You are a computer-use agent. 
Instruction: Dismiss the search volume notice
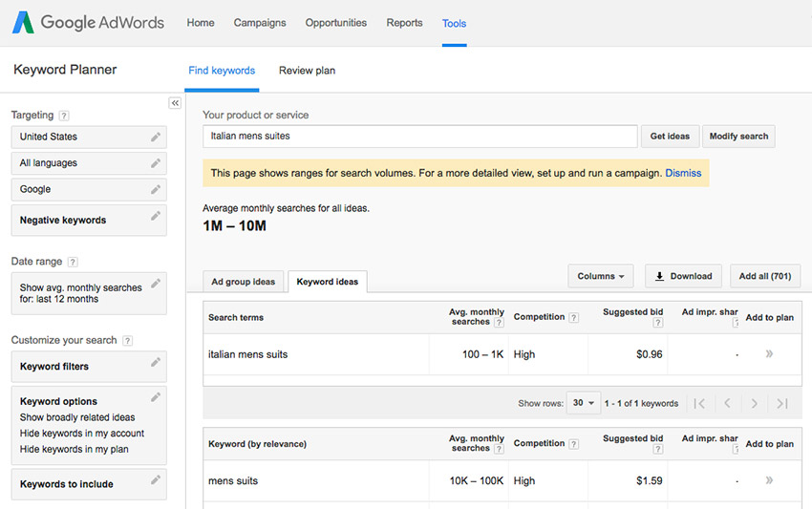[683, 173]
